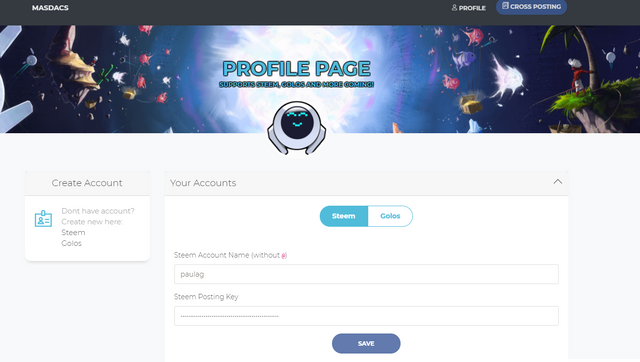Viewport: 640px width, 362px height.
Task: Click the robot mascot avatar
Action: (x=297, y=128)
